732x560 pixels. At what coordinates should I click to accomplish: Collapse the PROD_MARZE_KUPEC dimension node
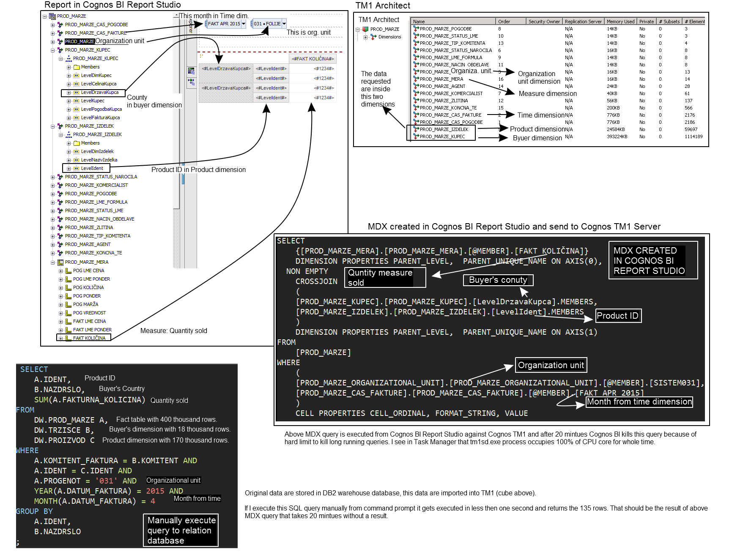52,50
